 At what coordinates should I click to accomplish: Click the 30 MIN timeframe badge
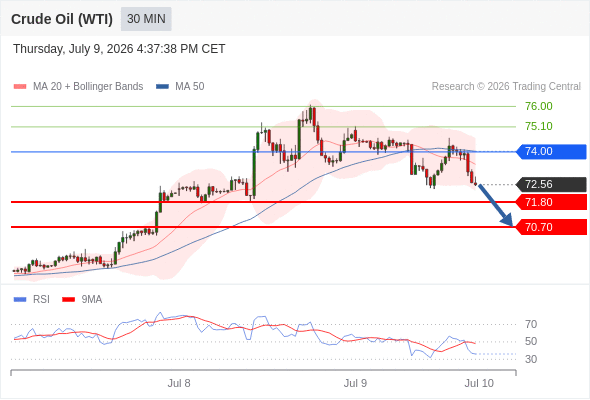(146, 19)
